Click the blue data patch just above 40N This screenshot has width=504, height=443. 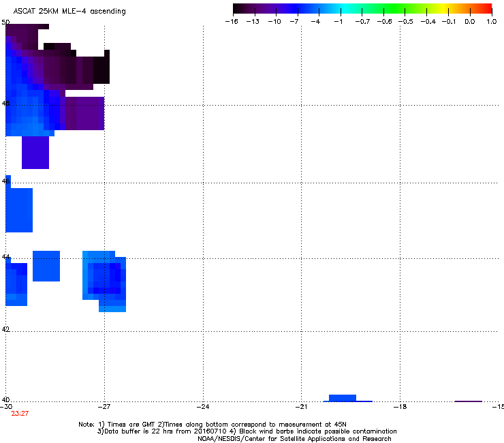[x=343, y=398]
